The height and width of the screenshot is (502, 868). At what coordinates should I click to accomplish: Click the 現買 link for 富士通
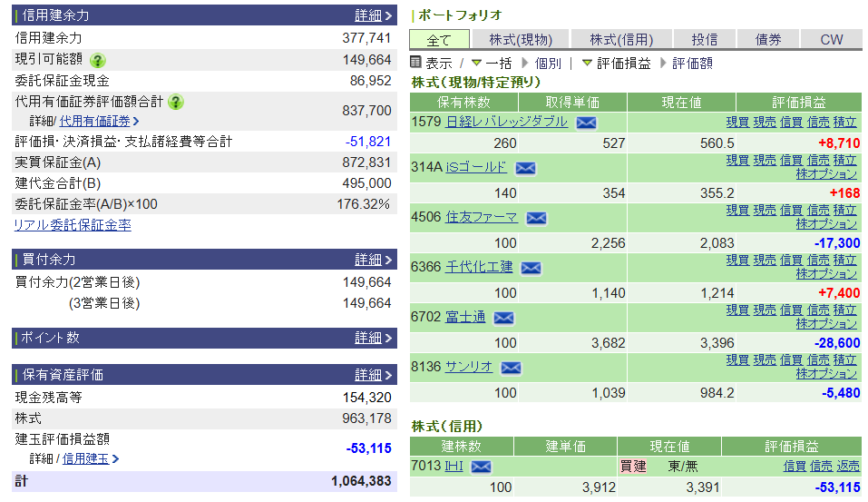click(736, 310)
